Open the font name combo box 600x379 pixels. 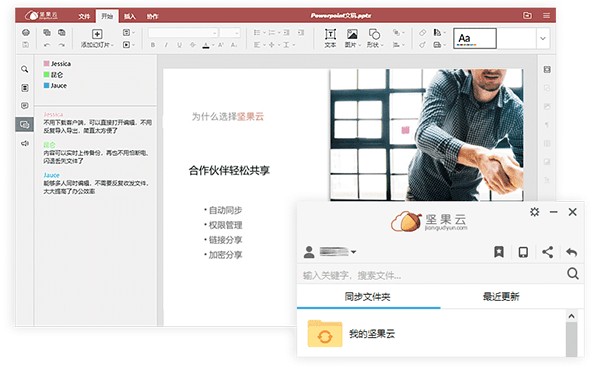[183, 33]
